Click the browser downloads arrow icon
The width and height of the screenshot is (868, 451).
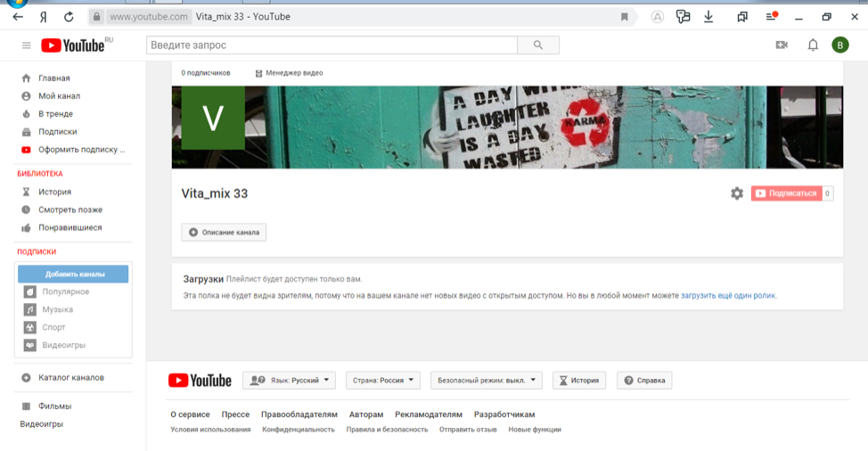click(x=708, y=17)
